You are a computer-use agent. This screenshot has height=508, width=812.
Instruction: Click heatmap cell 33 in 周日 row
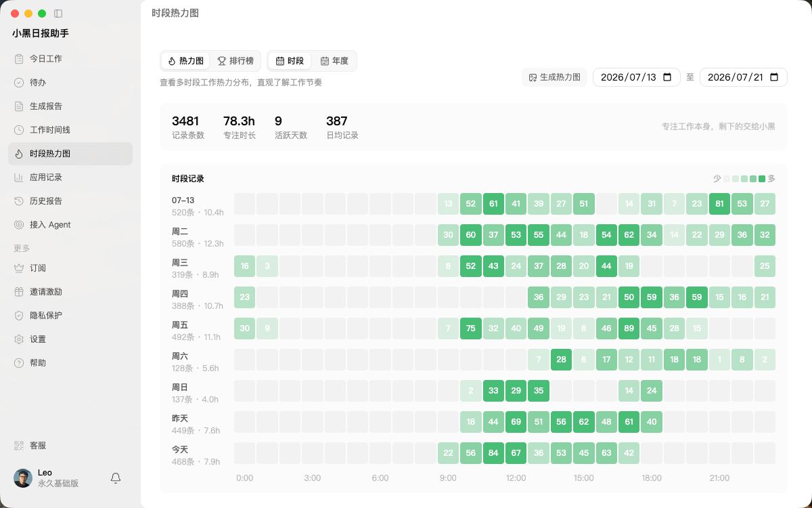pos(493,391)
